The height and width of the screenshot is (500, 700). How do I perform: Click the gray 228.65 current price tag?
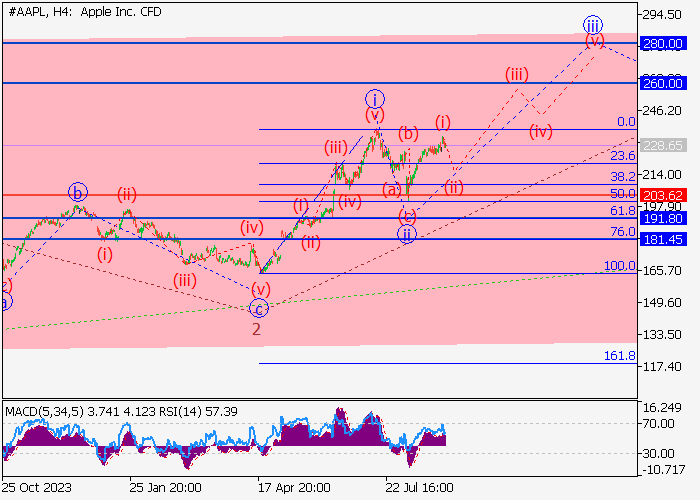coord(663,145)
